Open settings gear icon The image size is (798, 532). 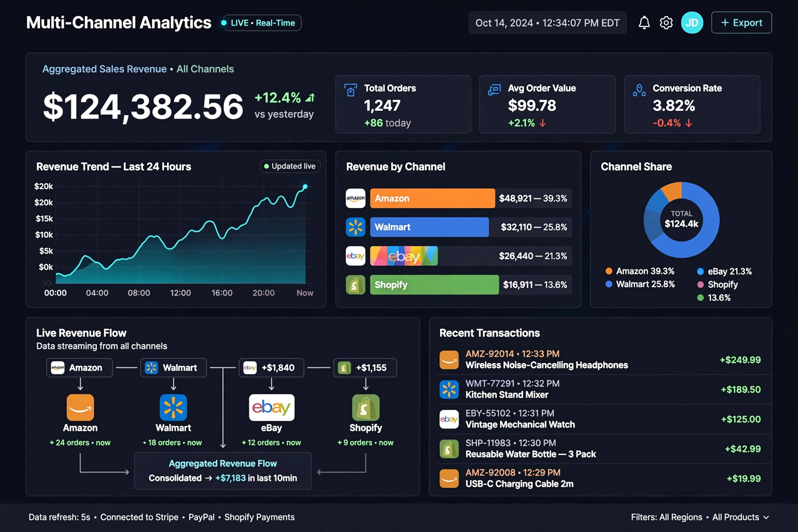pos(666,22)
